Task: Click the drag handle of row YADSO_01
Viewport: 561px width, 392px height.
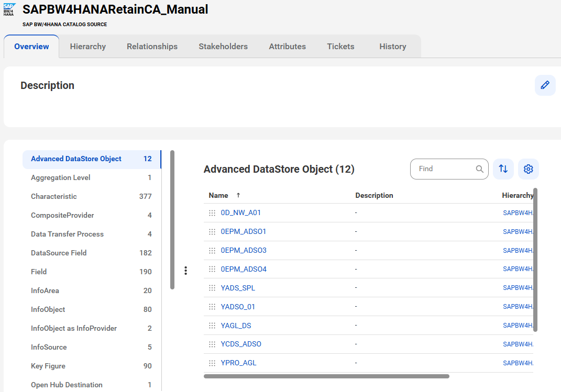Action: pos(212,307)
